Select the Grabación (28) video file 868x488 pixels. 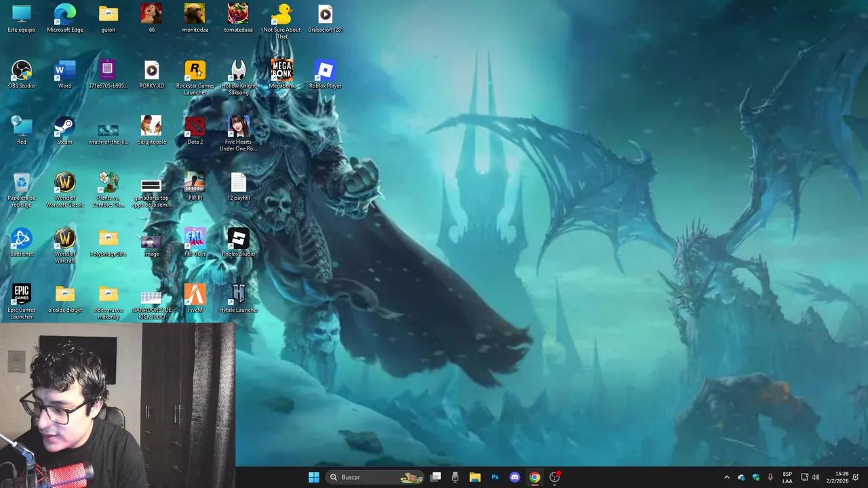coord(325,18)
